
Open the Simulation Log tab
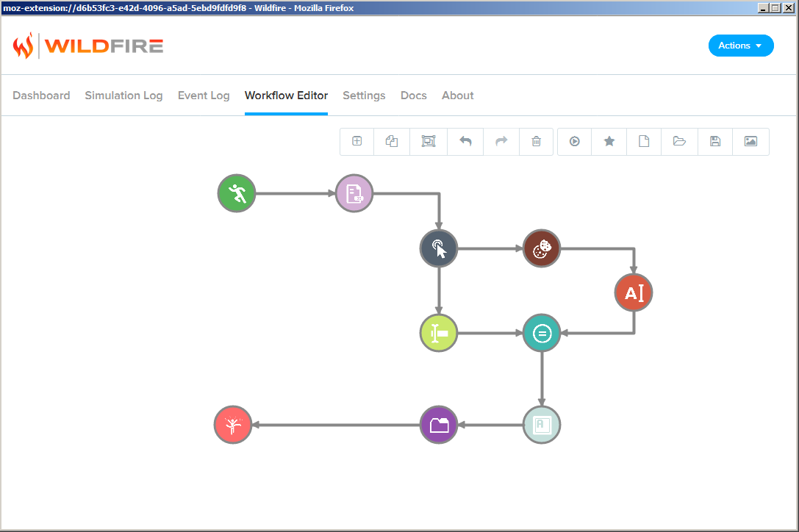[123, 96]
